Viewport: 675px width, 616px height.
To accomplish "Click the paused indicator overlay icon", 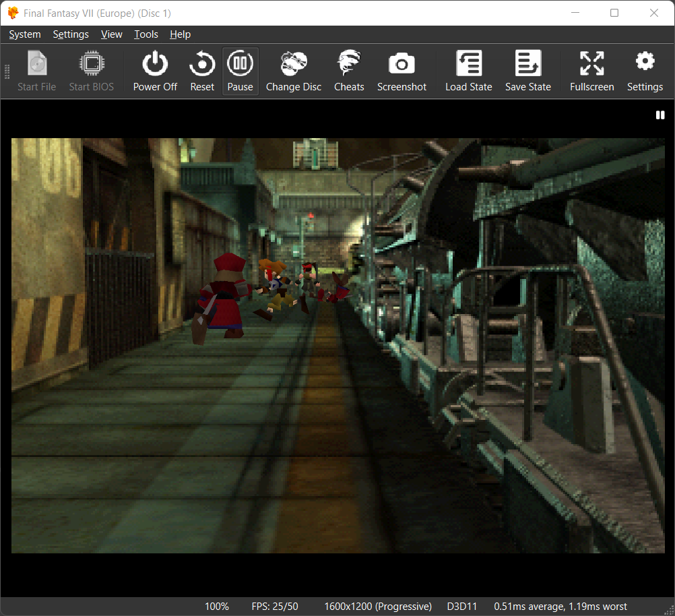I will (x=660, y=115).
